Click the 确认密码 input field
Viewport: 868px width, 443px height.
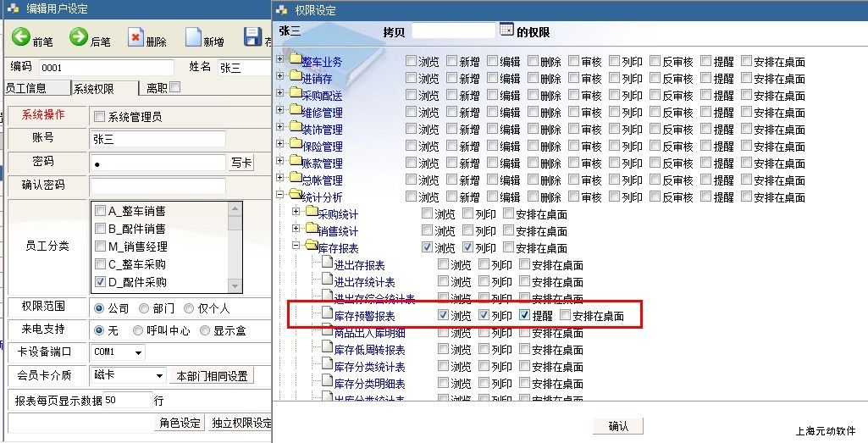[x=158, y=186]
